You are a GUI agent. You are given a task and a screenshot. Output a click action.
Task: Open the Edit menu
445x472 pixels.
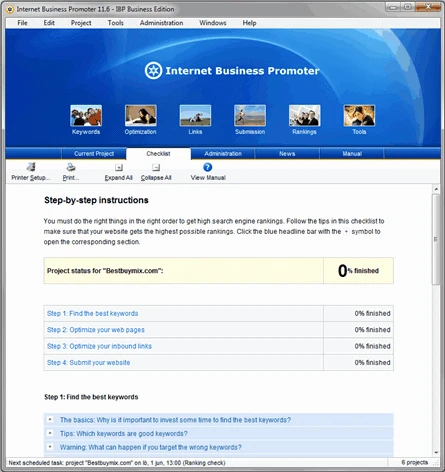pyautogui.click(x=49, y=23)
